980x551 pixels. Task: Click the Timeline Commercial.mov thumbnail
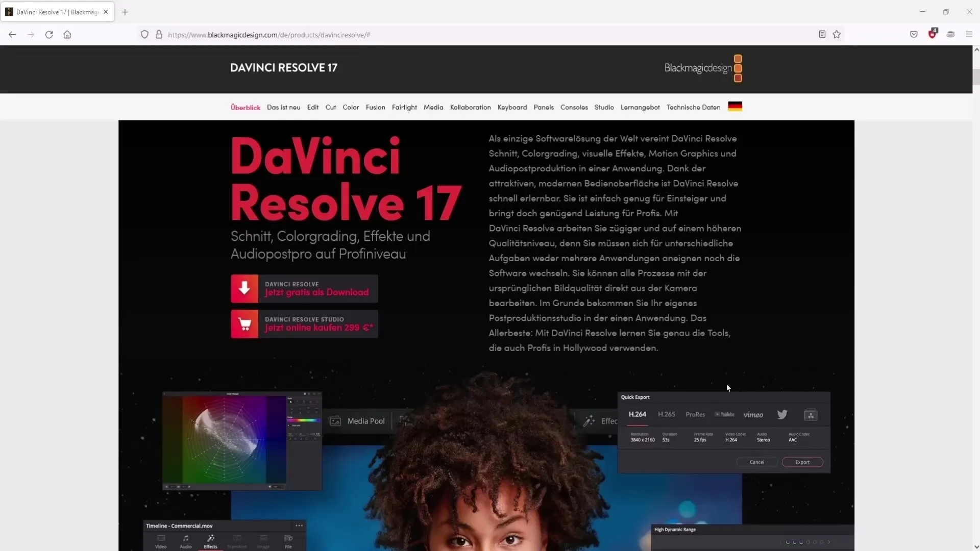179,525
